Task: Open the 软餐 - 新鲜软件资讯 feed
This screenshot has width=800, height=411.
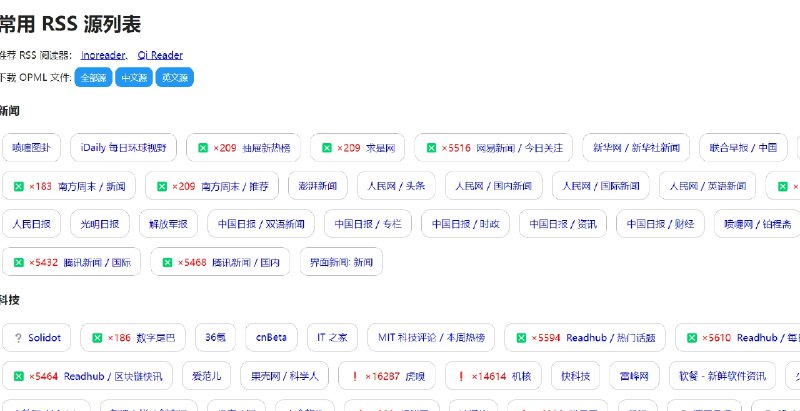Action: (722, 376)
